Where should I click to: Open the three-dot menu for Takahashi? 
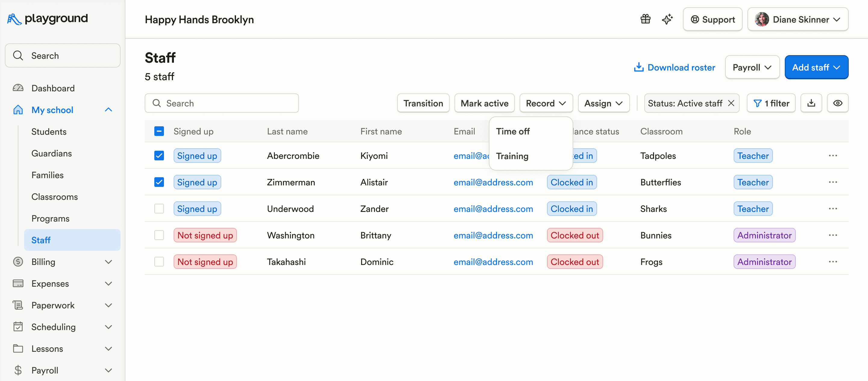click(833, 262)
